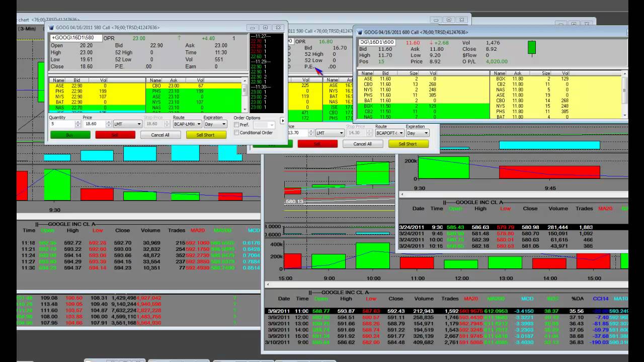
Task: Click the green up arrow beside 23.00 last price
Action: 179,38
